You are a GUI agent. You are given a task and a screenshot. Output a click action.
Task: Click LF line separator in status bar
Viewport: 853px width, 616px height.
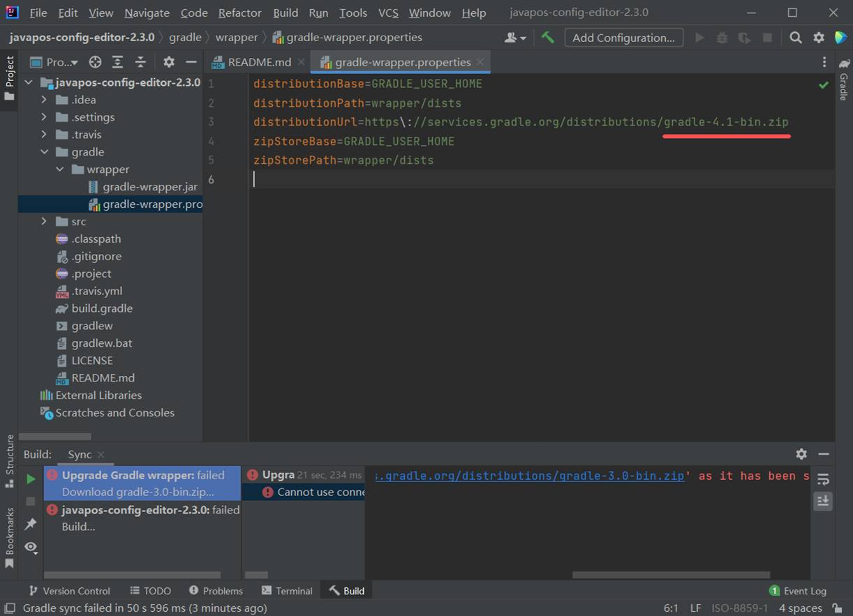click(696, 608)
